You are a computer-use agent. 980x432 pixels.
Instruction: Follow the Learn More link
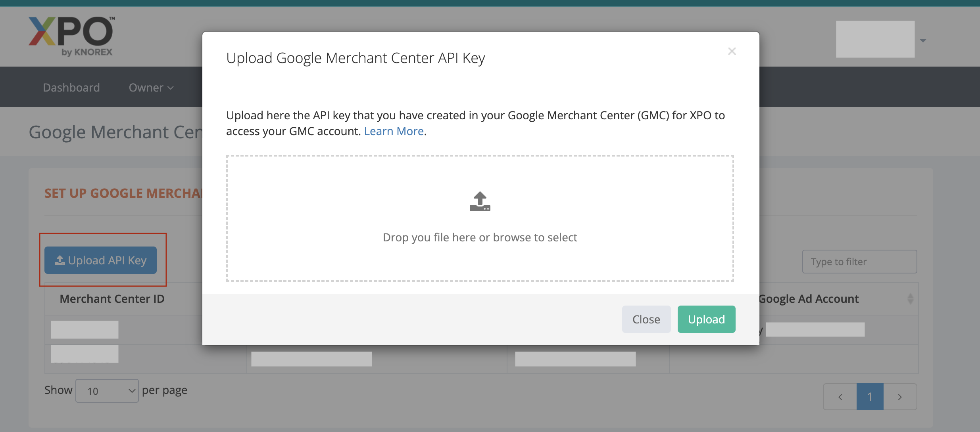394,131
